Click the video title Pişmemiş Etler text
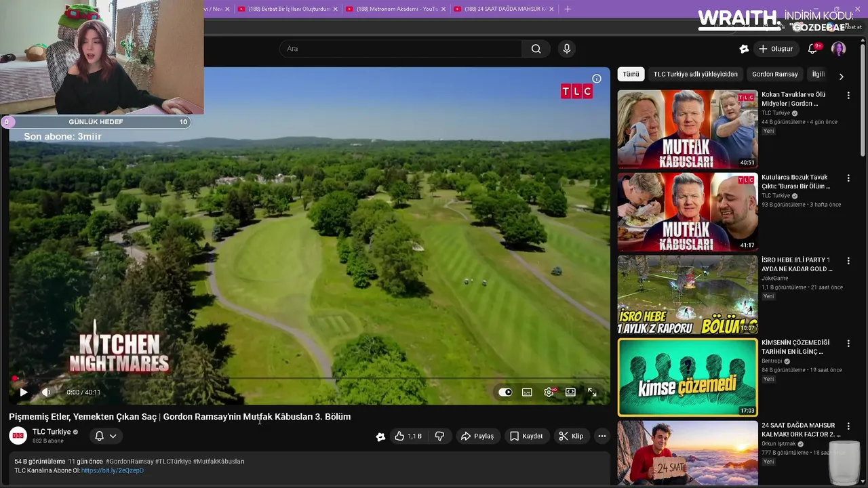Image resolution: width=868 pixels, height=488 pixels. point(180,417)
